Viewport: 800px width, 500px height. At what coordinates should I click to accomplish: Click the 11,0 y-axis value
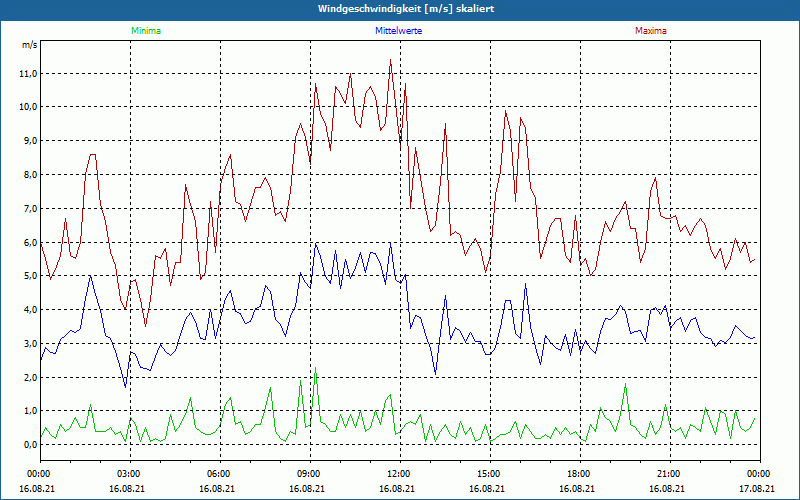(29, 73)
